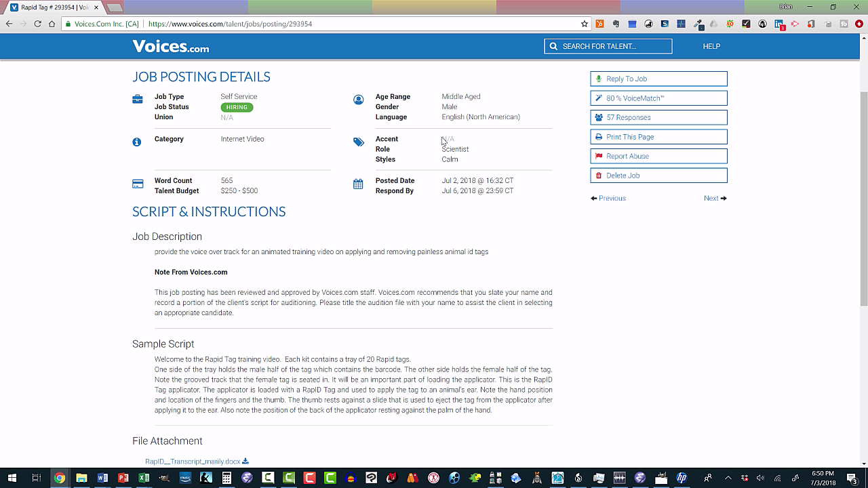Click Print This Page button
868x488 pixels.
point(658,137)
